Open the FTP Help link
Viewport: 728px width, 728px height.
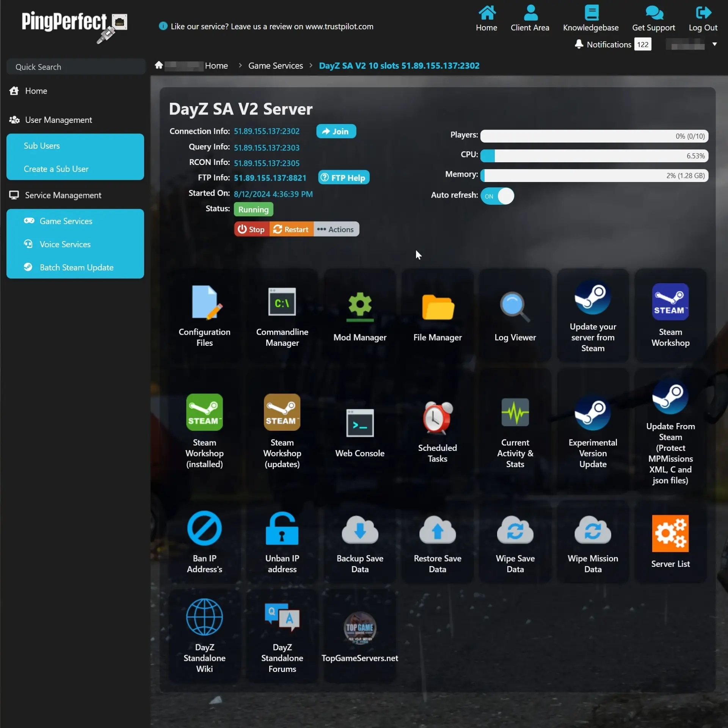click(x=343, y=177)
